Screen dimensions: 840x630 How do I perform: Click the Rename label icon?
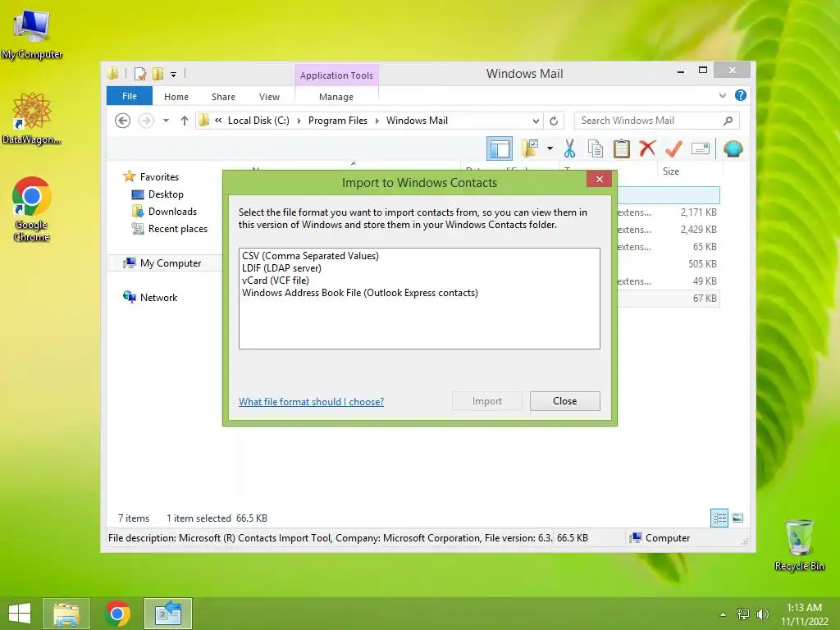[x=701, y=148]
